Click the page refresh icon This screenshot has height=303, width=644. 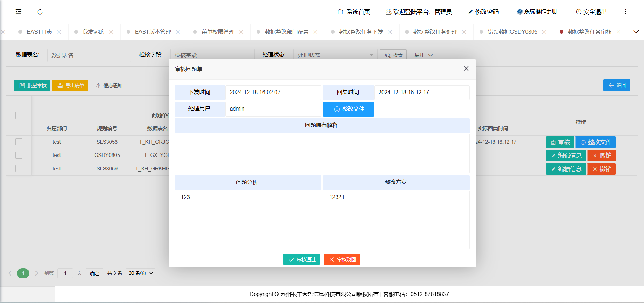40,12
